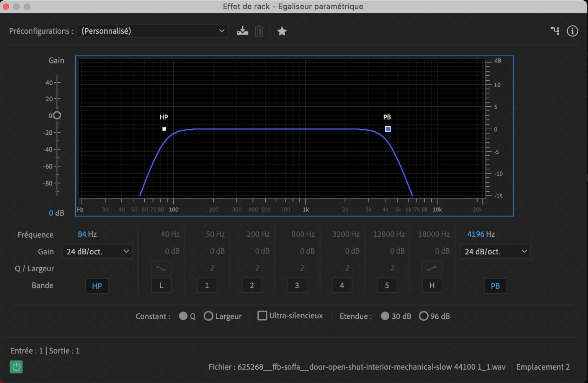
Task: Open the HP 24 dB/oct. slope dropdown
Action: pos(97,251)
